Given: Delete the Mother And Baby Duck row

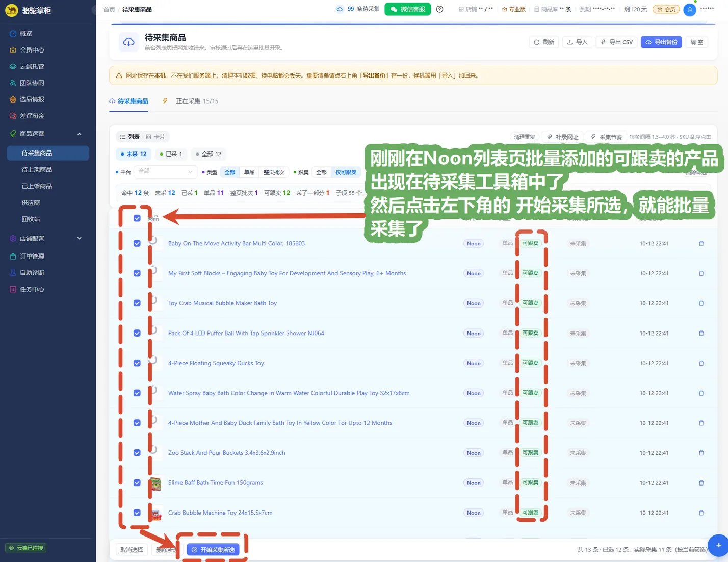Looking at the screenshot, I should pyautogui.click(x=701, y=423).
